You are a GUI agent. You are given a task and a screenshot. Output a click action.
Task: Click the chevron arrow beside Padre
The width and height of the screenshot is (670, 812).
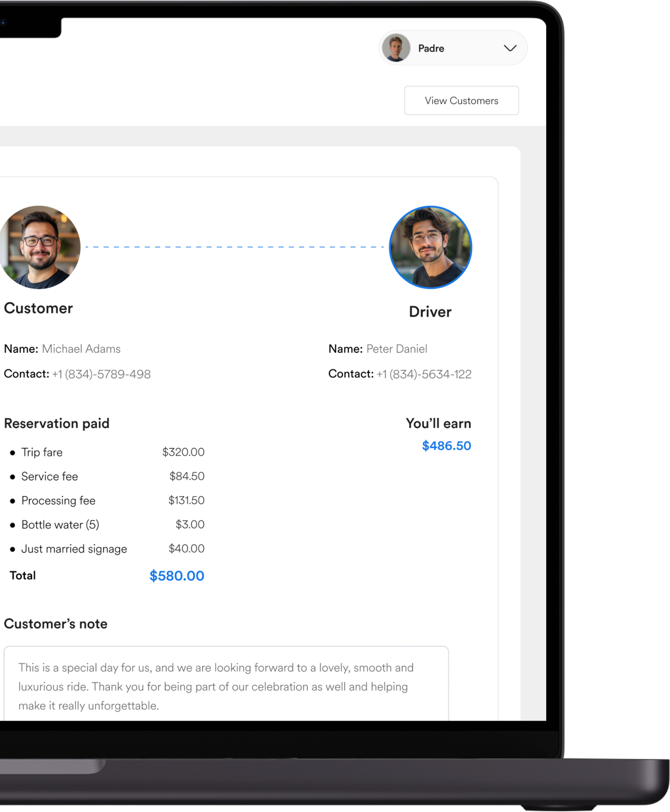coord(510,48)
